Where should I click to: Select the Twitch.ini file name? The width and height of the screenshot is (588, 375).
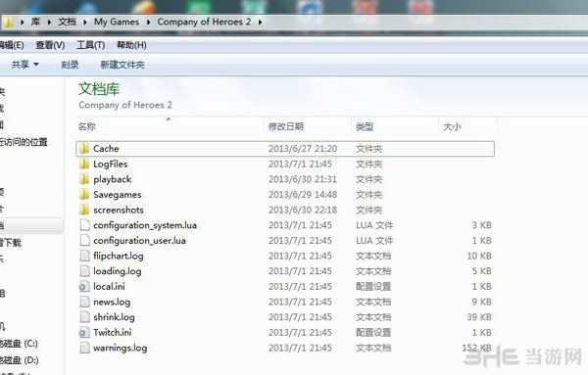click(x=112, y=333)
